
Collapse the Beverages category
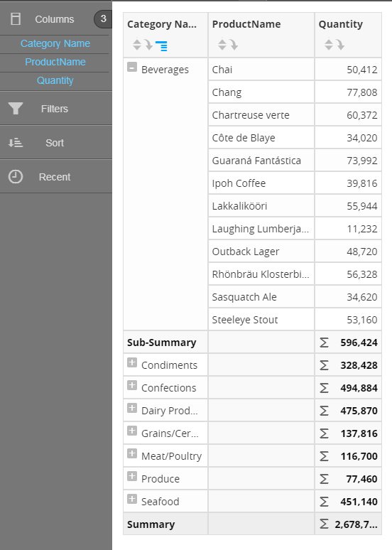[132, 67]
